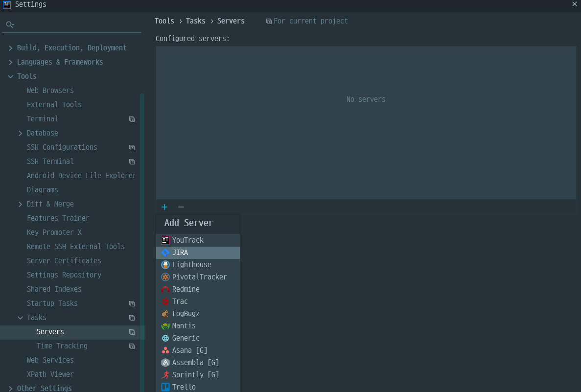Click the Trello board icon
Viewport: 581px width, 392px height.
click(165, 387)
